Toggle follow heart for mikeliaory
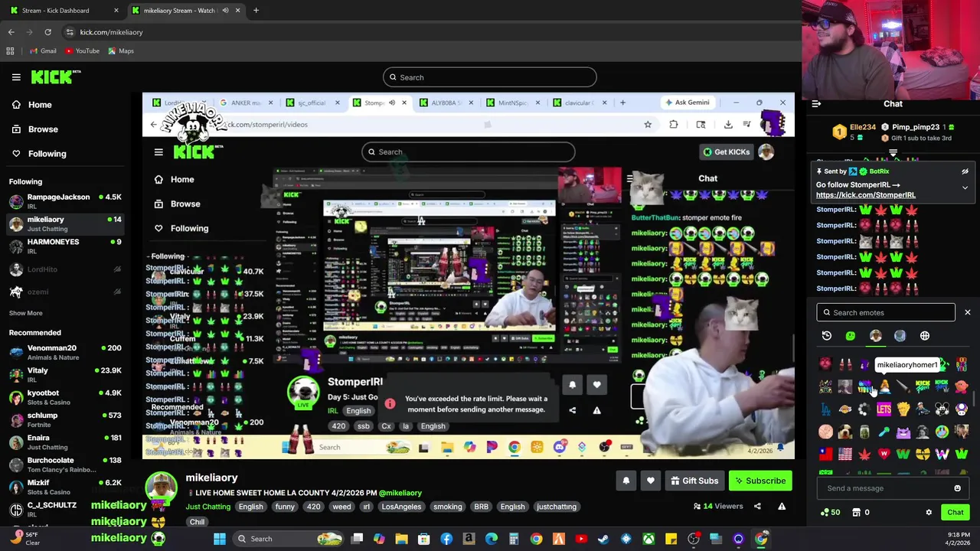 coord(651,481)
